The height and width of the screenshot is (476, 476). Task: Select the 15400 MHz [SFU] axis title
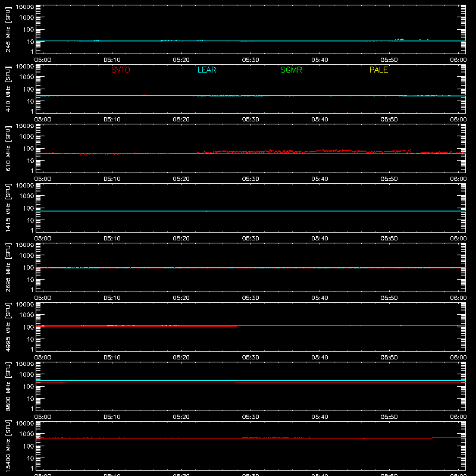8,446
